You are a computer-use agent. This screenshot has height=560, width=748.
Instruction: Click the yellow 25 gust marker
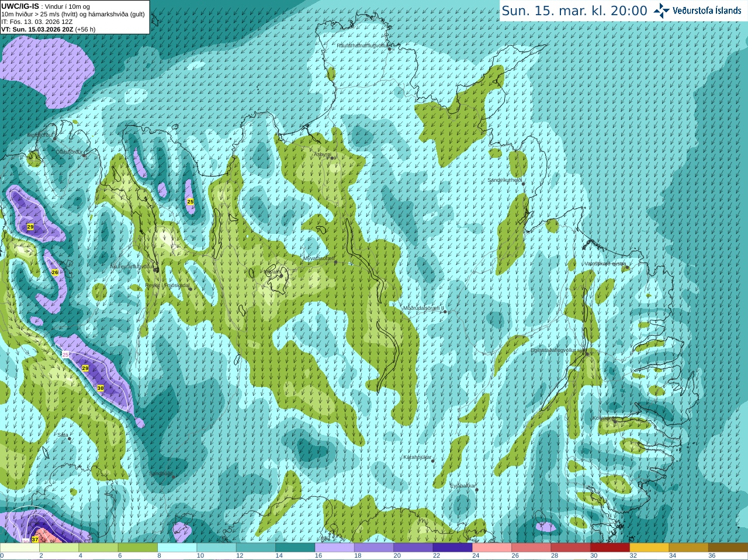[191, 201]
